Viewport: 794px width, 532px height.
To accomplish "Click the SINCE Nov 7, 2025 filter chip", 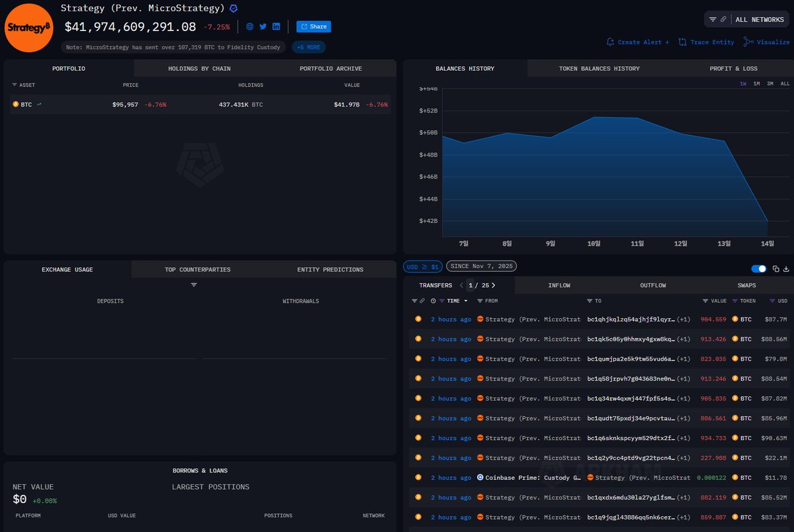I will point(482,266).
